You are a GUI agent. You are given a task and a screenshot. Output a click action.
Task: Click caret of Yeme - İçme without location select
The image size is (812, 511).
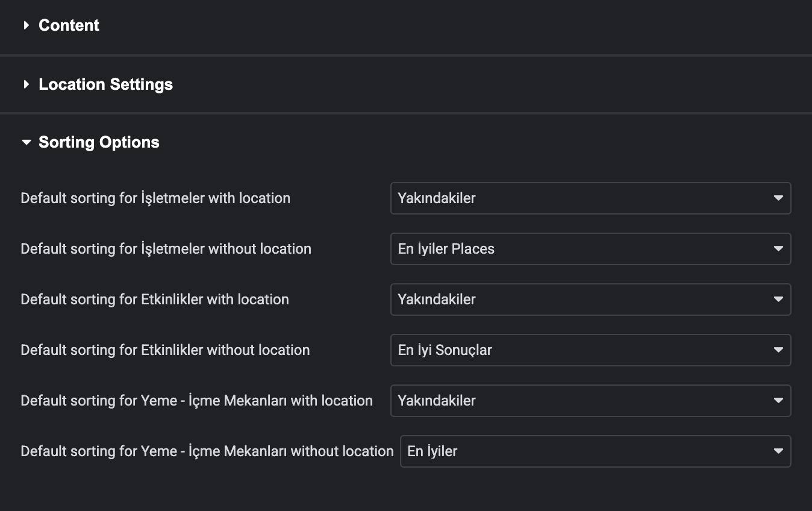[x=778, y=451]
